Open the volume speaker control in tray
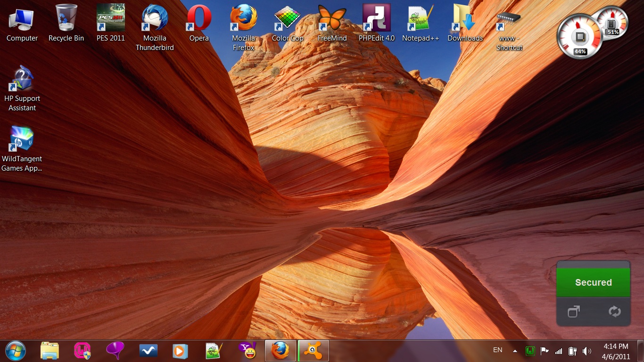The height and width of the screenshot is (362, 644). (586, 351)
